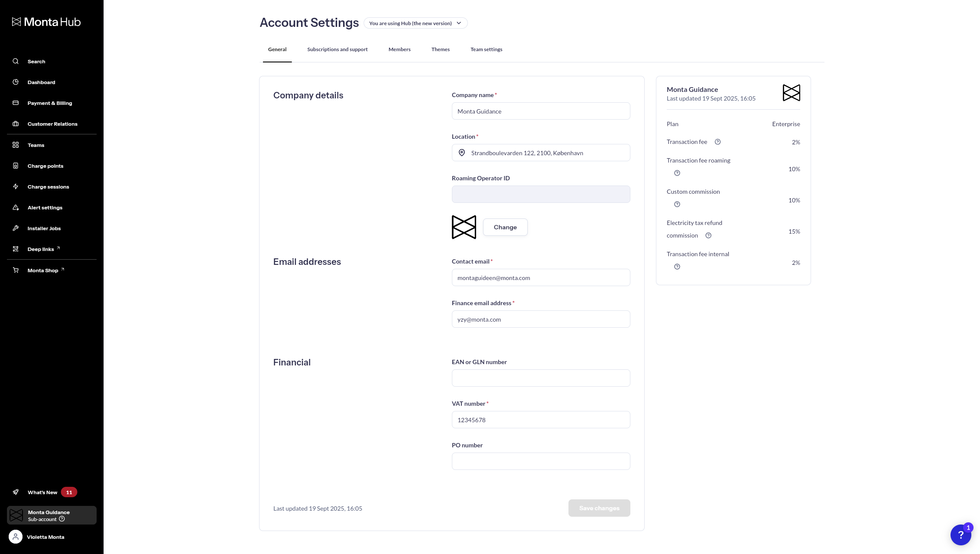The image size is (980, 554).
Task: Click the Charge sessions lightning icon
Action: coord(16,186)
